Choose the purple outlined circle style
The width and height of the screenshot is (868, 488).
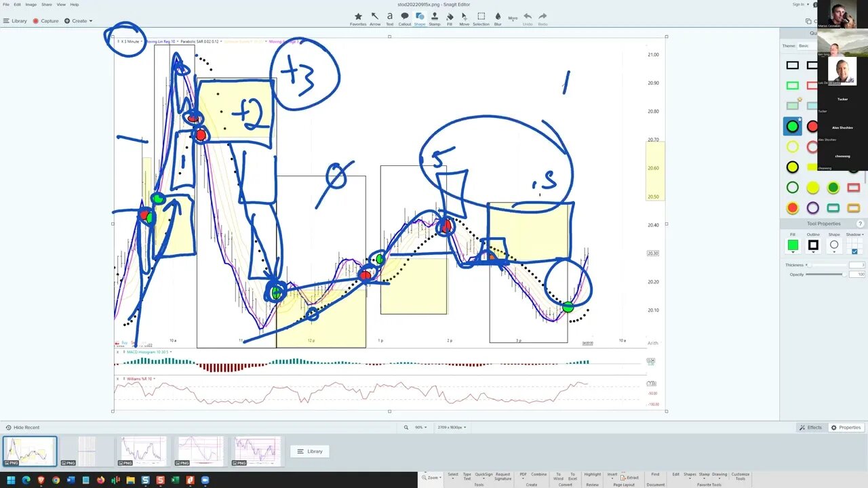click(x=812, y=207)
